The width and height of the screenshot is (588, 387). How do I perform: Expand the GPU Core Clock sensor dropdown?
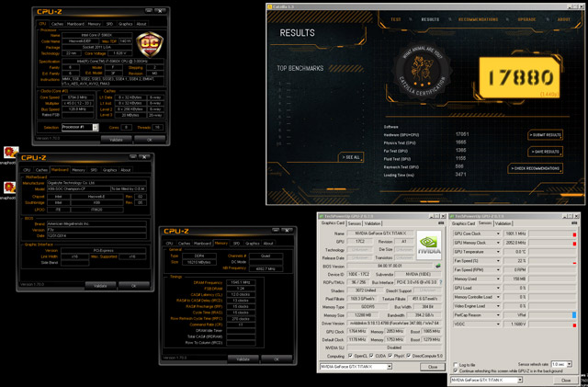498,233
